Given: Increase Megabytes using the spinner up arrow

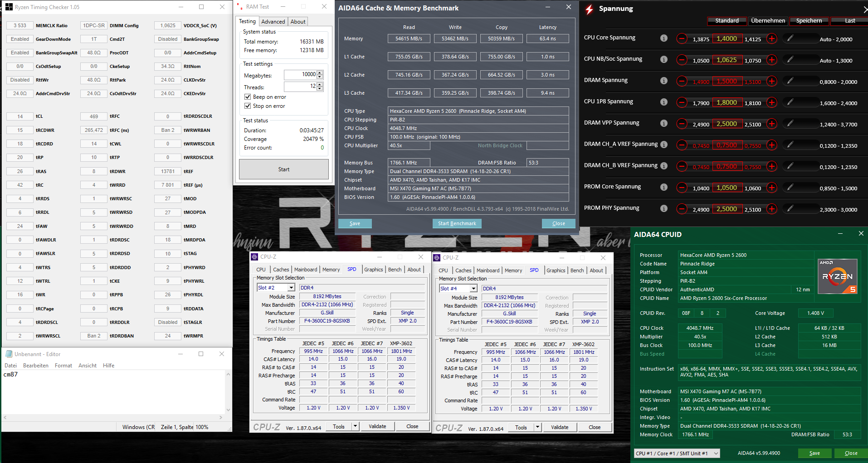Looking at the screenshot, I should [x=320, y=72].
